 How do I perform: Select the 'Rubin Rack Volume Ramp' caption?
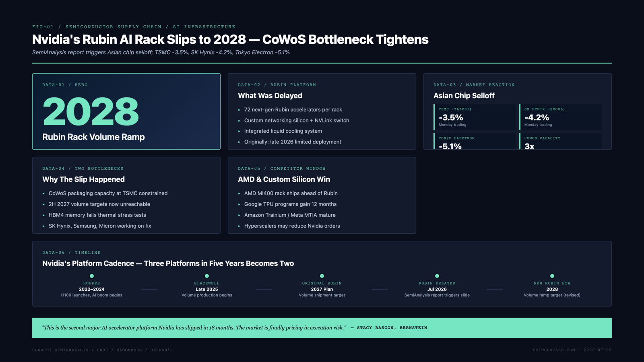pos(93,137)
